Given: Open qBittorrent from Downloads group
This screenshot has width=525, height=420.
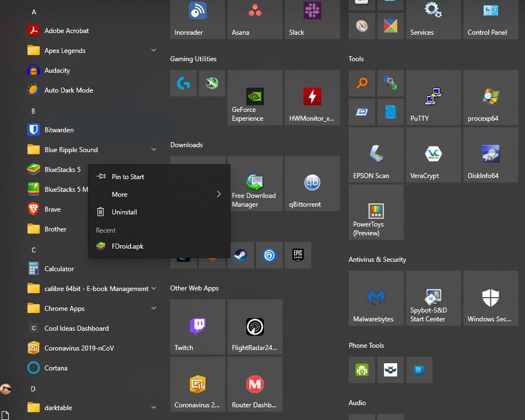Looking at the screenshot, I should (x=312, y=184).
